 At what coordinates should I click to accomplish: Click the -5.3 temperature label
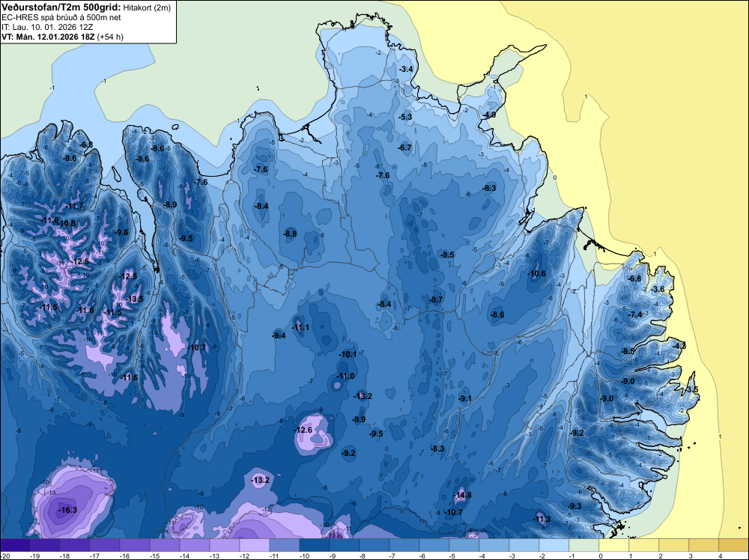405,117
